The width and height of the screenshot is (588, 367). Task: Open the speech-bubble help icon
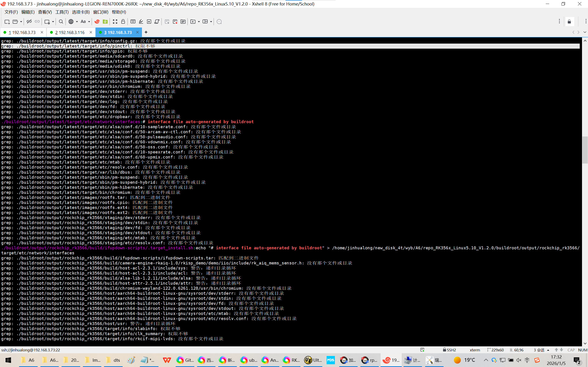[x=219, y=22]
